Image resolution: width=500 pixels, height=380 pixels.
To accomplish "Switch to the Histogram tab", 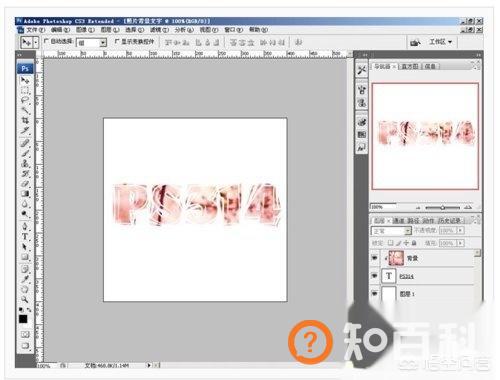I will coord(410,66).
